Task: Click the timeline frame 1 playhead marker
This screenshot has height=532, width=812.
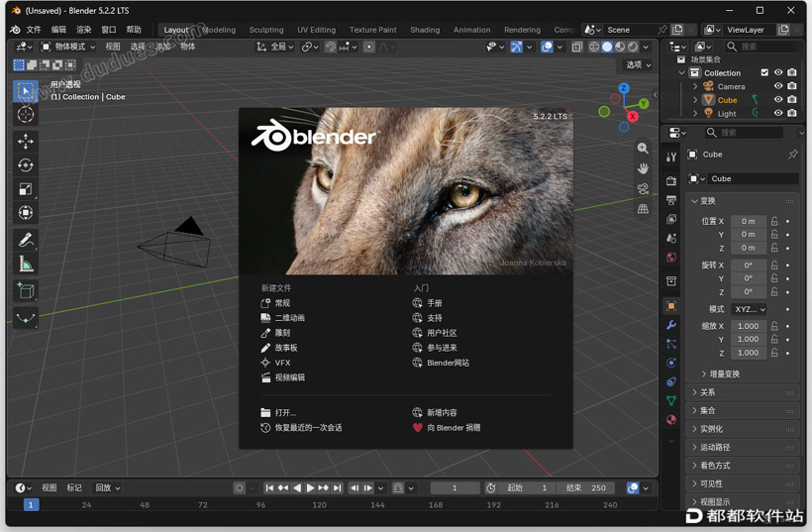Action: tap(31, 504)
